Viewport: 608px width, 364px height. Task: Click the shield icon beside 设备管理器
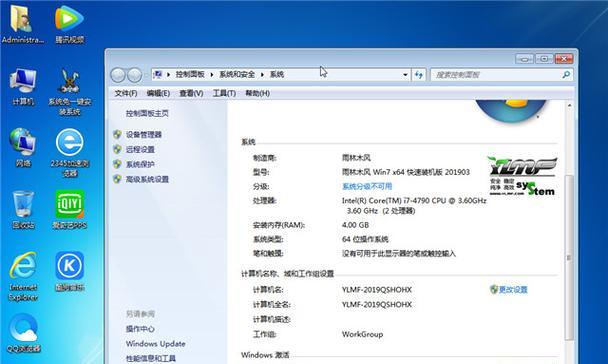click(x=117, y=135)
